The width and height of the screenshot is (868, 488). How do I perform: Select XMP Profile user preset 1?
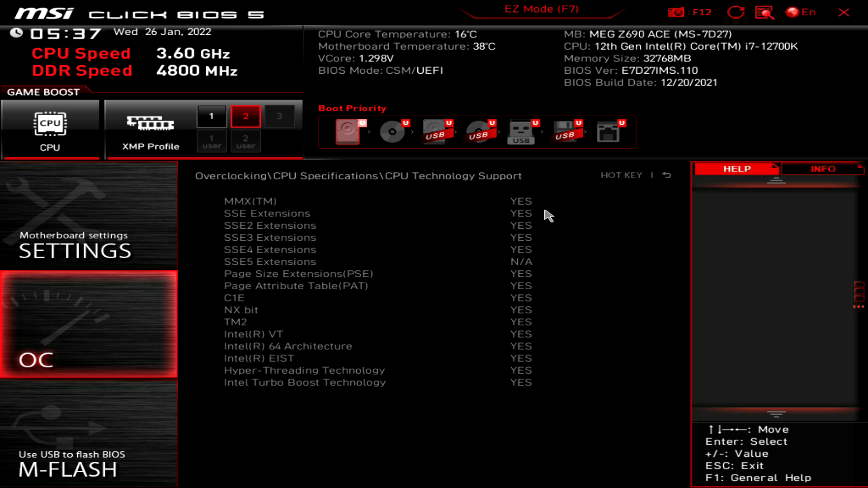pyautogui.click(x=212, y=141)
